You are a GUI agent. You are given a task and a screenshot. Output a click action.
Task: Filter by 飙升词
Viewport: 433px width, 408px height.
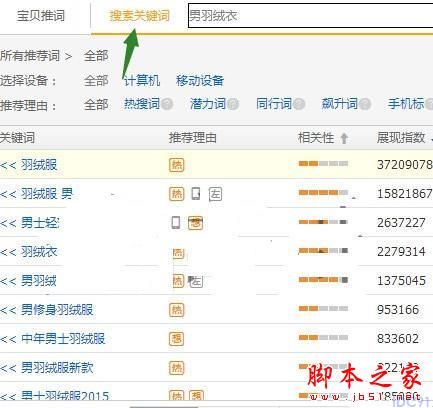click(x=340, y=104)
